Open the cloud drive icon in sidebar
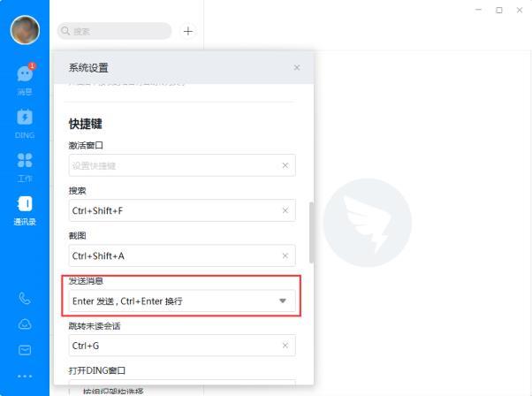 click(x=25, y=324)
